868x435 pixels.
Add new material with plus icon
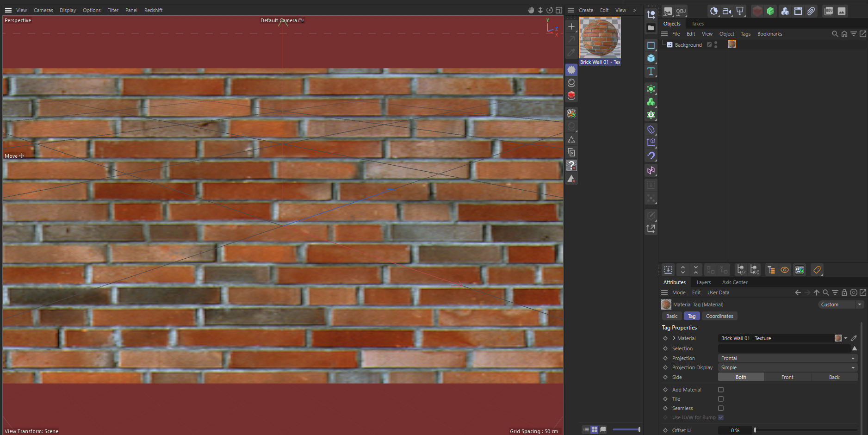click(x=571, y=26)
